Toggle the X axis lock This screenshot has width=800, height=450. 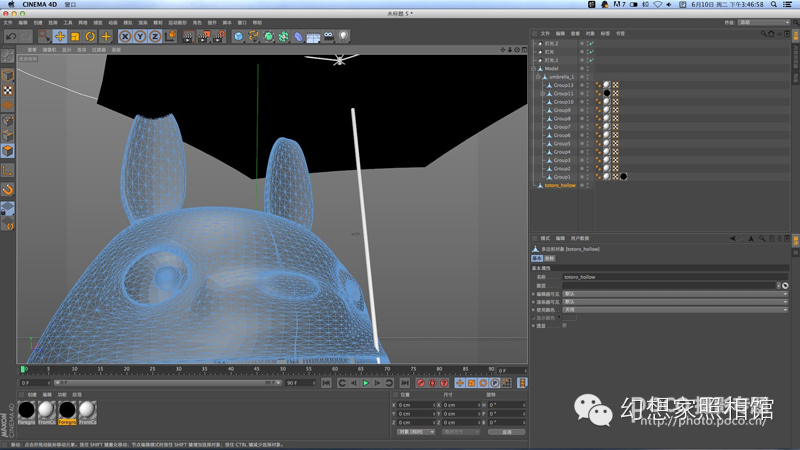tap(125, 36)
